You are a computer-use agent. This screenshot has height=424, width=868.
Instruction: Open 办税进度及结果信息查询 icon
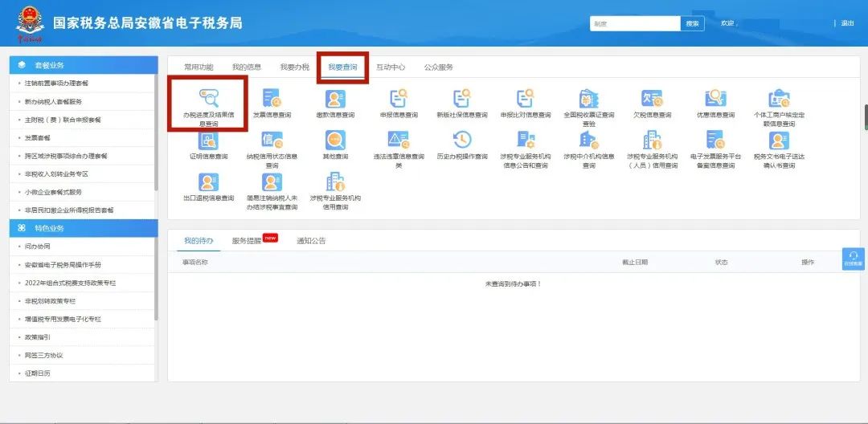tap(209, 98)
